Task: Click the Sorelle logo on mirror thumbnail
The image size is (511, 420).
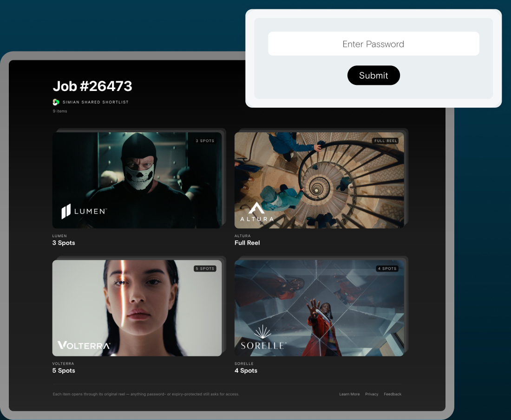Action: (x=263, y=337)
